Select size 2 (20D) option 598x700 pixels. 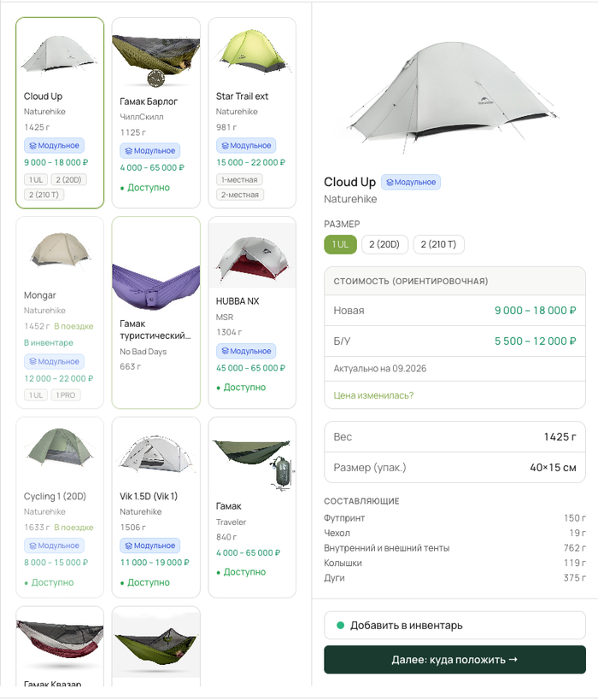coord(384,244)
